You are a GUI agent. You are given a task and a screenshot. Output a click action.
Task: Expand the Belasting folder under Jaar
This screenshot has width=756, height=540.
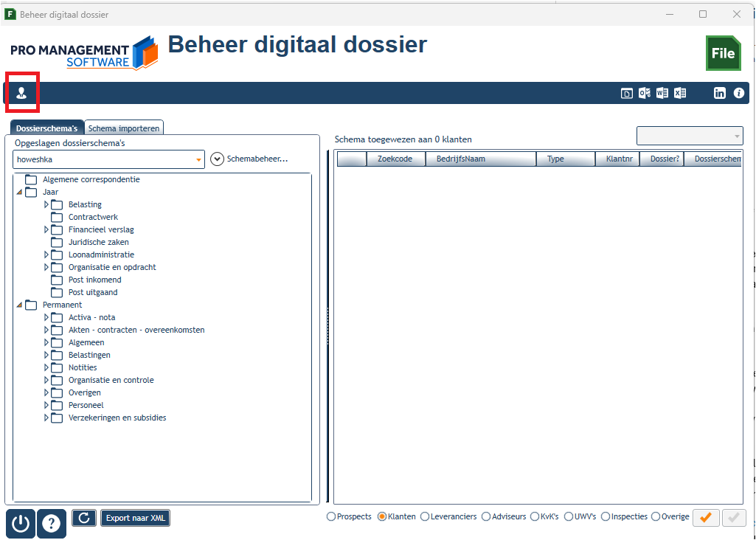(x=46, y=204)
